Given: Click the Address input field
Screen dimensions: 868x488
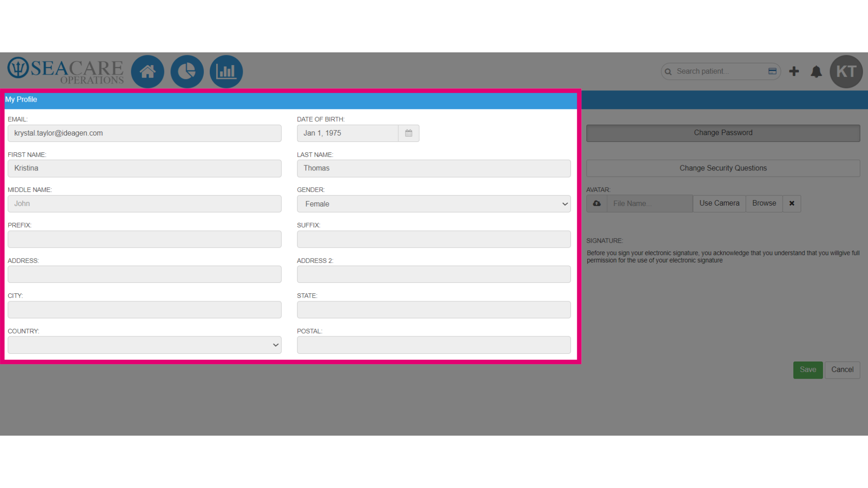Looking at the screenshot, I should [x=145, y=274].
